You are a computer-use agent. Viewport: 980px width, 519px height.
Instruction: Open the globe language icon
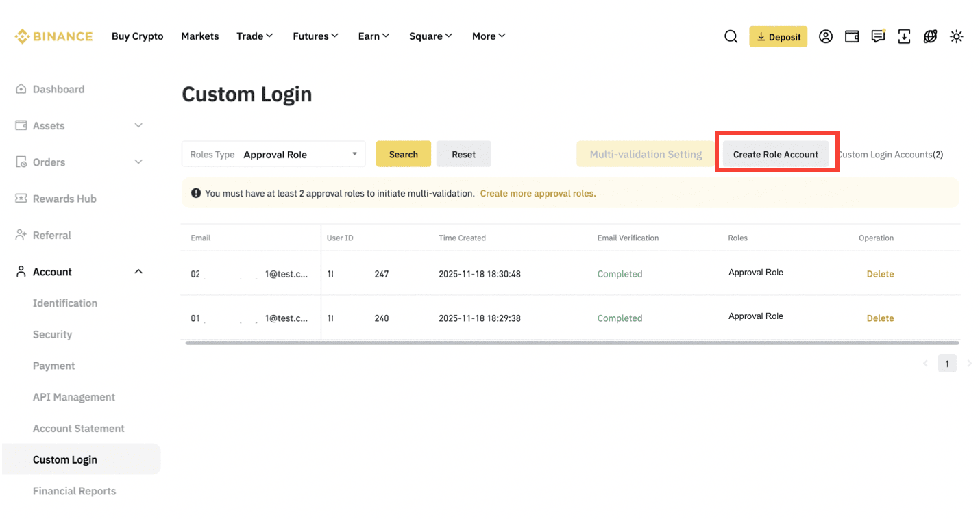tap(930, 37)
